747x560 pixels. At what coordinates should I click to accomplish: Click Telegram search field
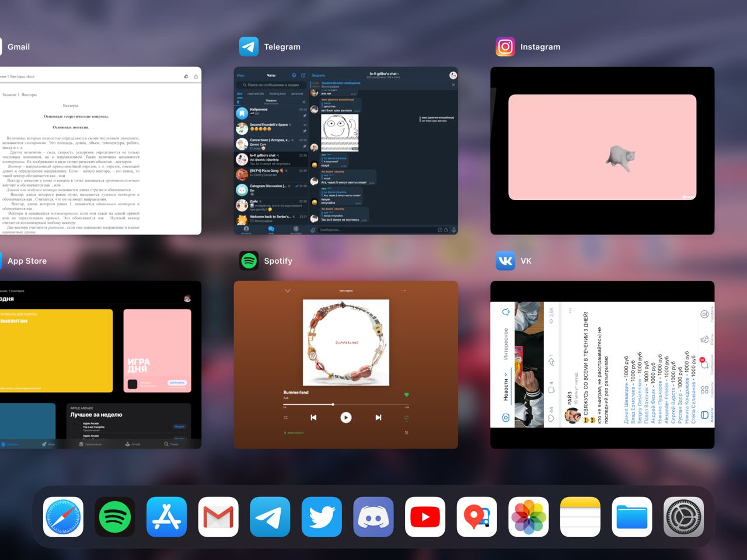pyautogui.click(x=271, y=85)
